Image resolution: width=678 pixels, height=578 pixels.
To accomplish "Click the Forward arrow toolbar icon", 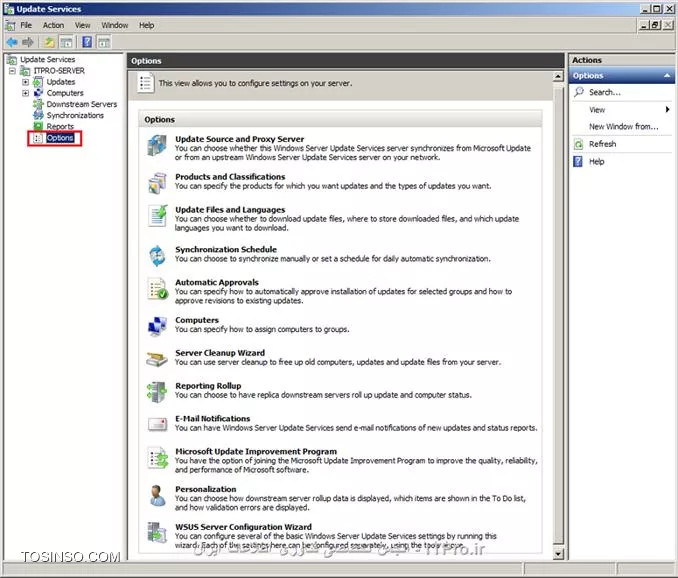I will (x=28, y=42).
